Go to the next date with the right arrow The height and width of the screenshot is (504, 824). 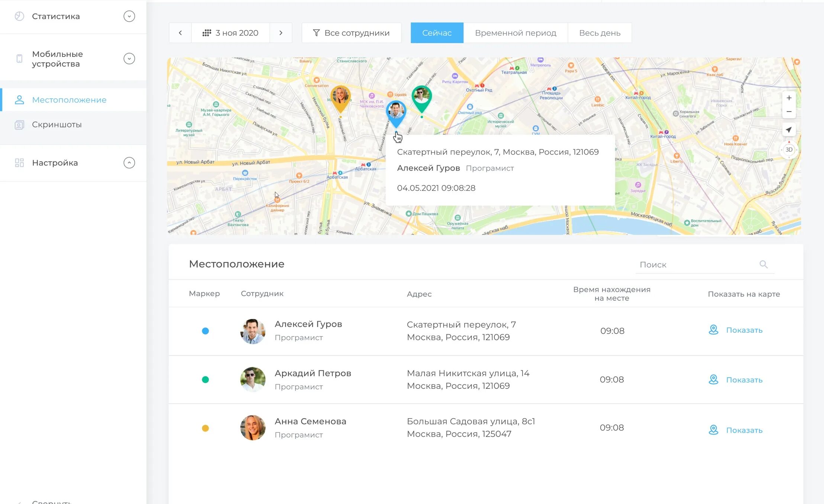pos(281,33)
